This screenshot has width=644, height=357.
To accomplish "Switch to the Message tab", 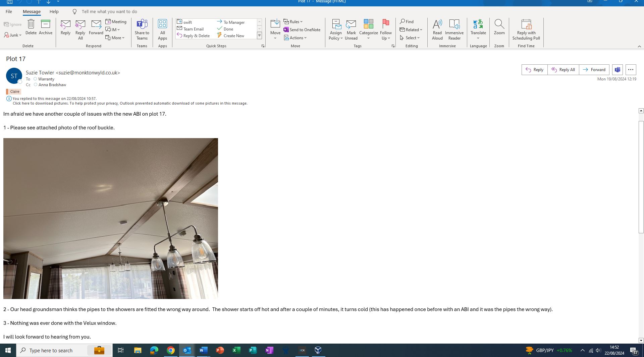I will pos(32,11).
